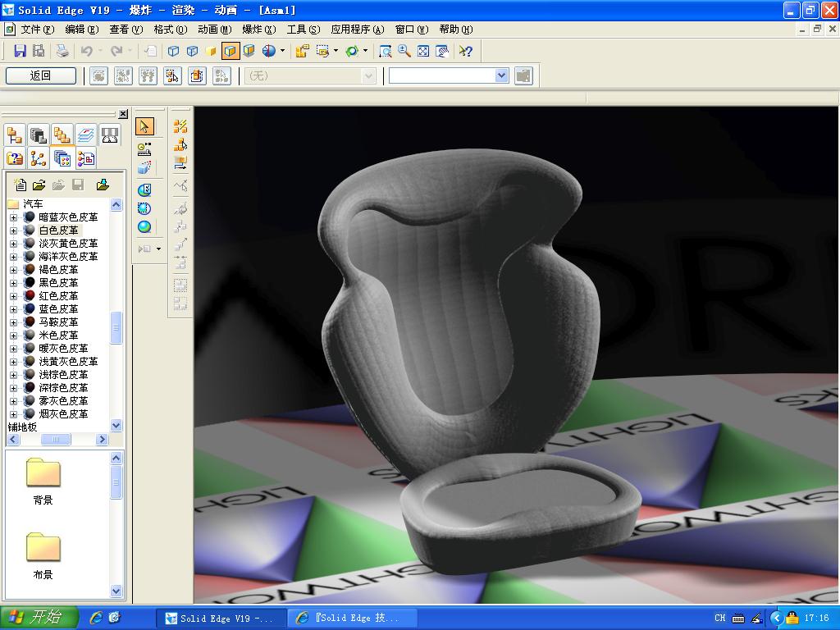The height and width of the screenshot is (630, 840).
Task: Select the arrow Select tool
Action: coord(144,126)
